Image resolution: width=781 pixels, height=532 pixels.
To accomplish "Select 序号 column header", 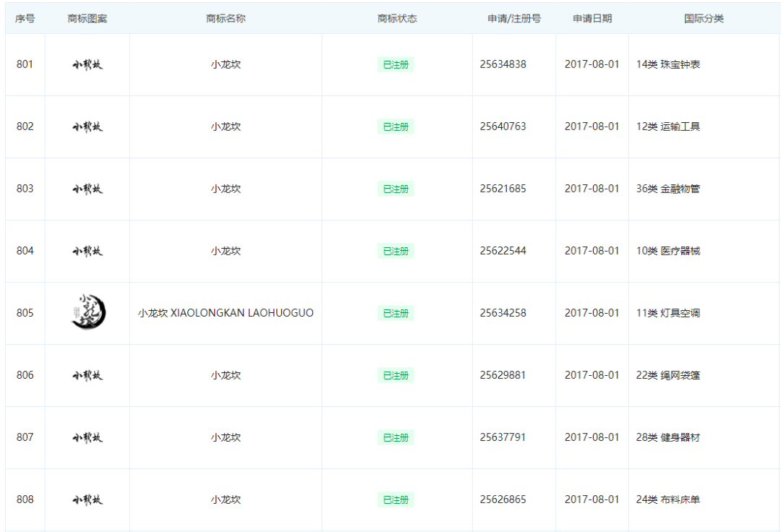I will [x=25, y=19].
